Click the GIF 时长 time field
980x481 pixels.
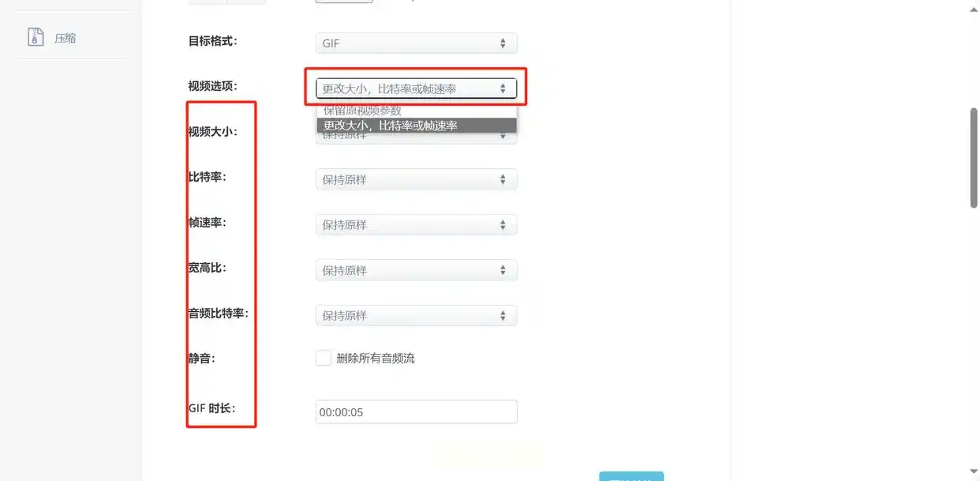pos(416,411)
